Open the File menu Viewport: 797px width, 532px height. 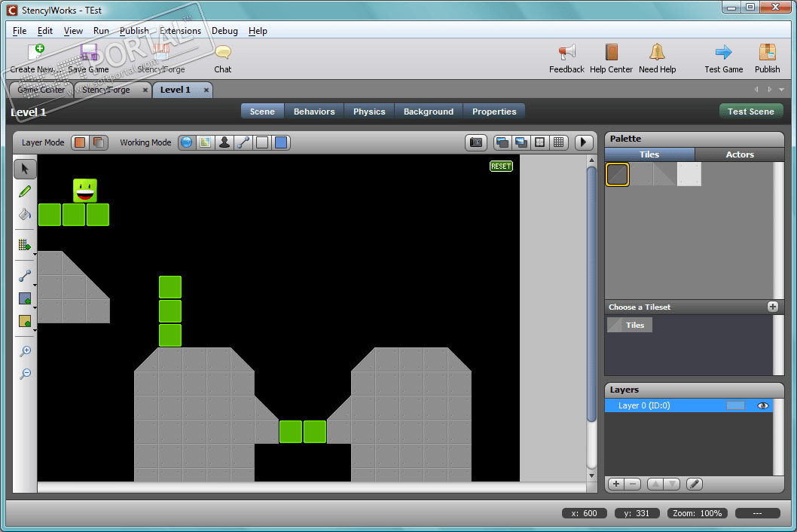click(x=20, y=30)
